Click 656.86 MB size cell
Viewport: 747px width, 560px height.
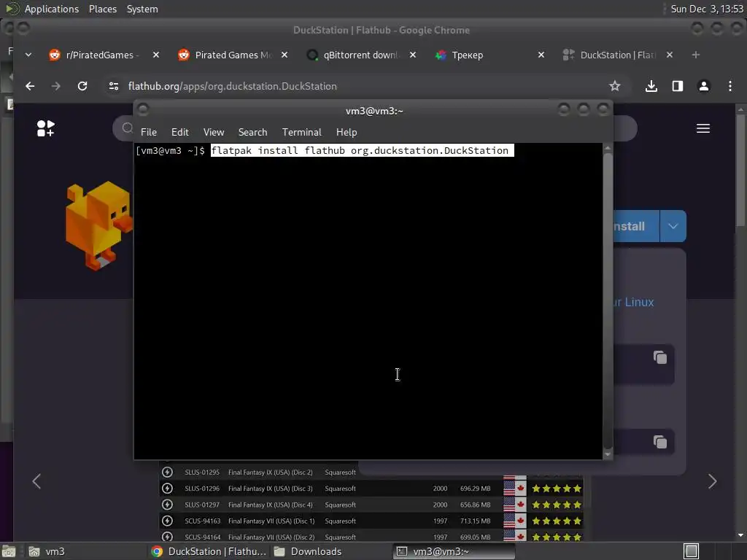[475, 505]
